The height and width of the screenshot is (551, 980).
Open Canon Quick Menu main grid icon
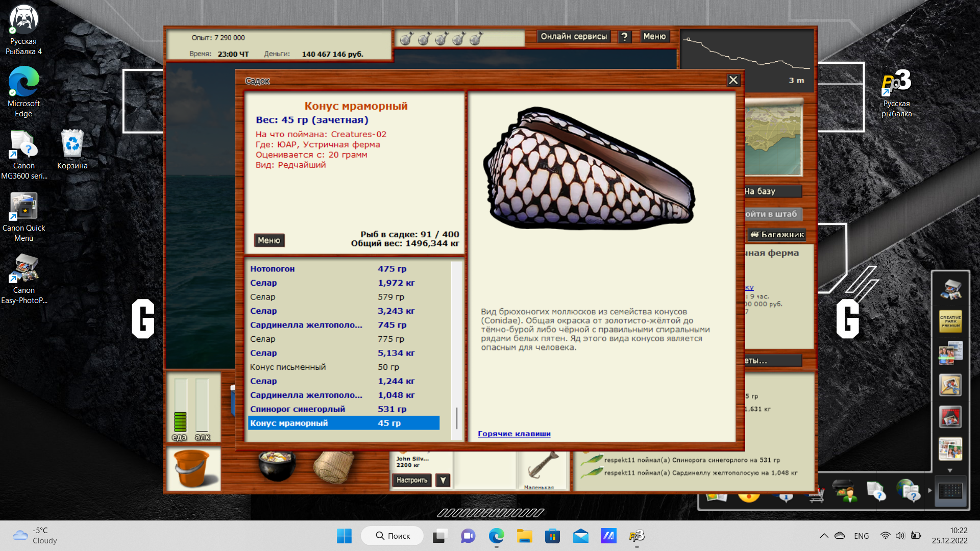(950, 491)
